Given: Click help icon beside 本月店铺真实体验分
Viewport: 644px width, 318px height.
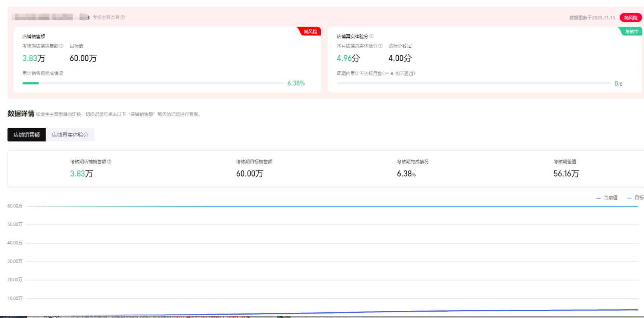Looking at the screenshot, I should [x=380, y=46].
